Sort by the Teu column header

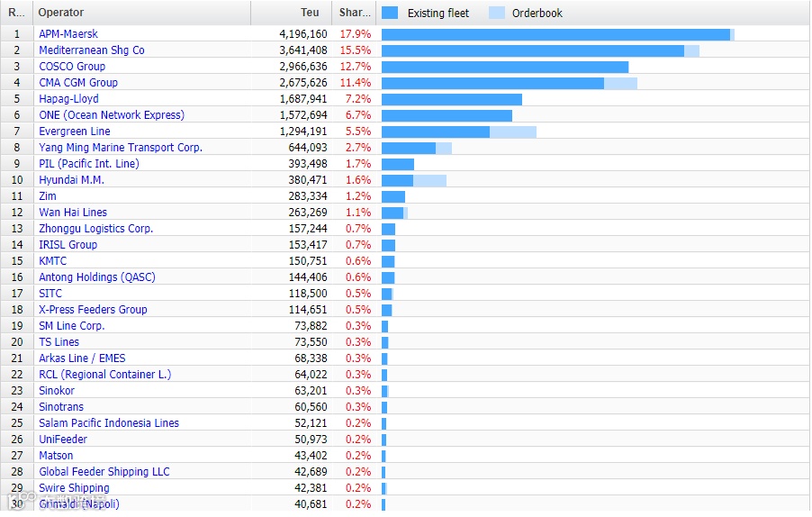tap(291, 13)
